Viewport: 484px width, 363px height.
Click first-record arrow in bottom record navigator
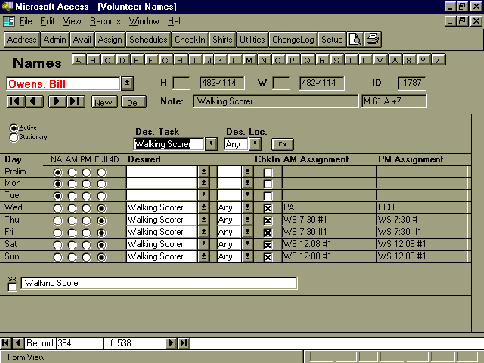[x=6, y=343]
